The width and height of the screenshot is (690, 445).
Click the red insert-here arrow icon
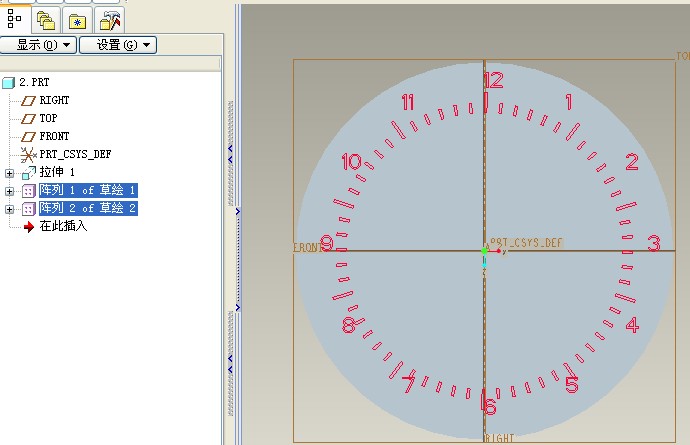[x=29, y=227]
